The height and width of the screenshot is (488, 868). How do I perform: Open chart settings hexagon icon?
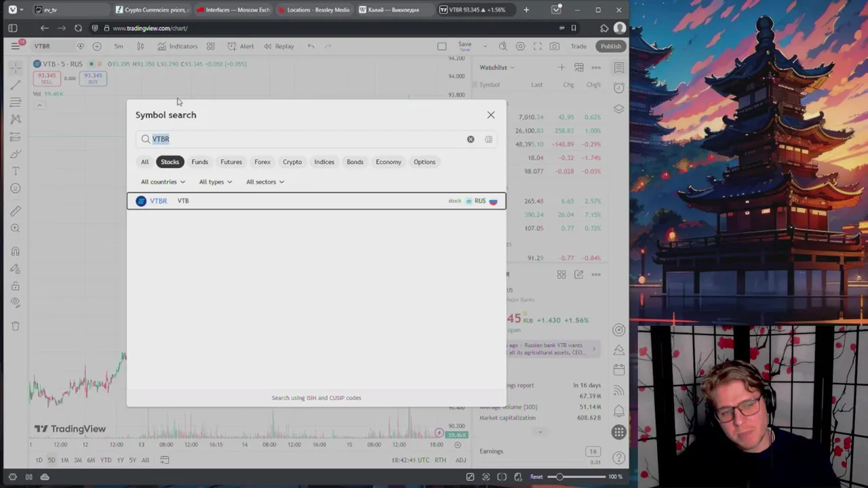[x=520, y=46]
